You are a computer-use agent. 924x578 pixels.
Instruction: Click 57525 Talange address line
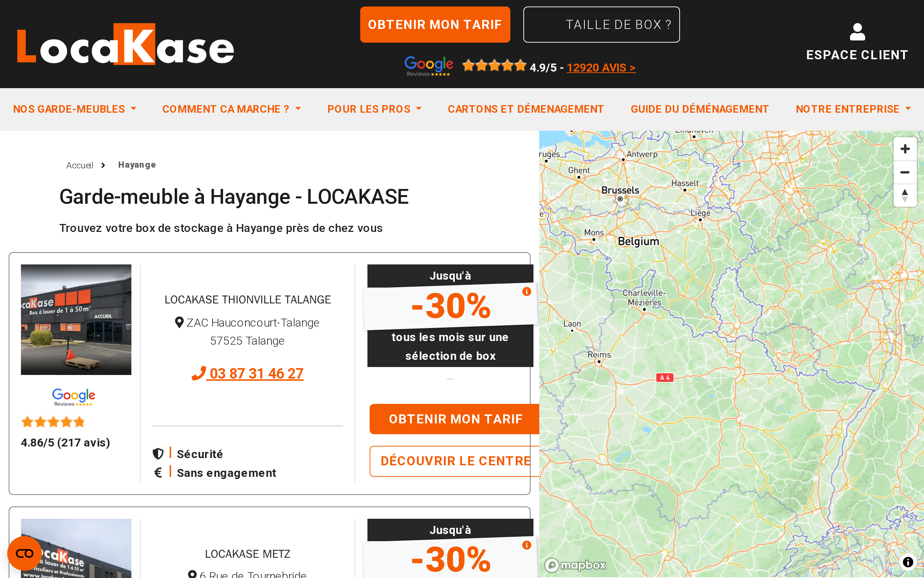pyautogui.click(x=247, y=341)
